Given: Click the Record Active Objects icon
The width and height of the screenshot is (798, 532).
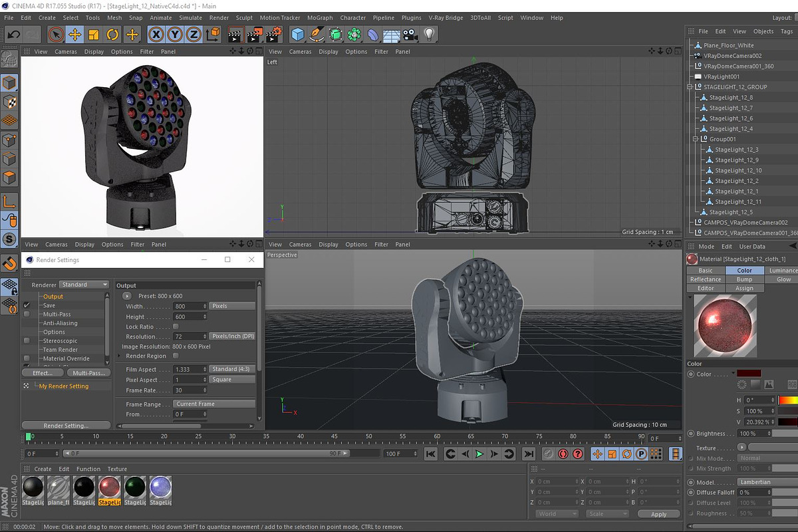Looking at the screenshot, I should [548, 454].
